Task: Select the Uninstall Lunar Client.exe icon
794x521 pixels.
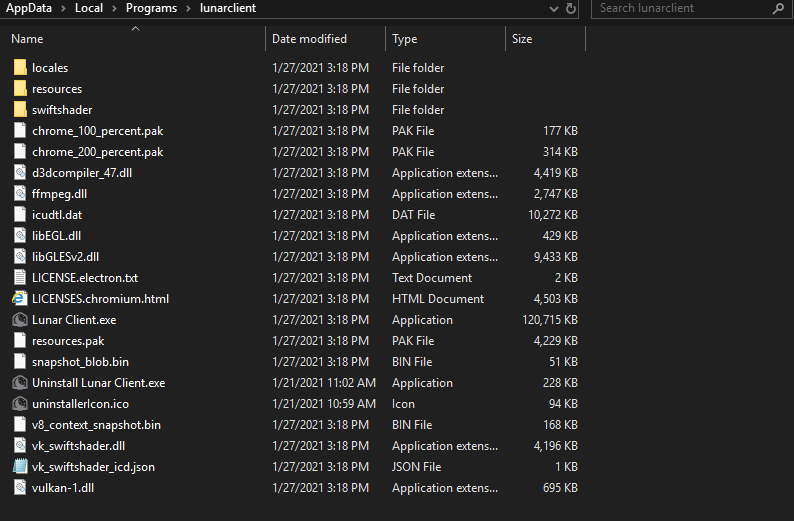Action: pyautogui.click(x=20, y=383)
